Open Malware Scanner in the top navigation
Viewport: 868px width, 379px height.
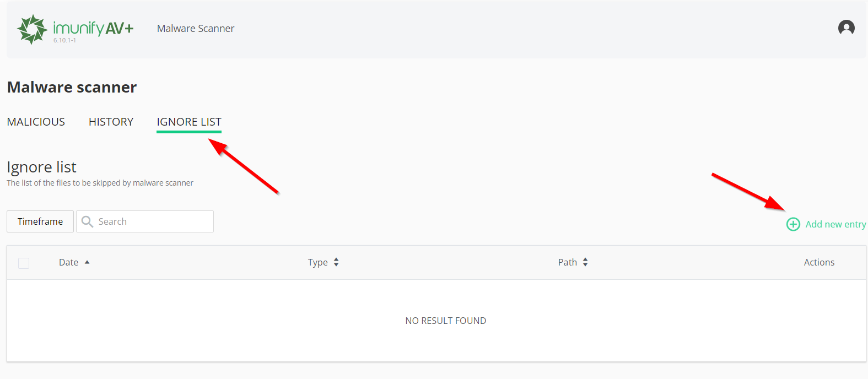coord(196,28)
